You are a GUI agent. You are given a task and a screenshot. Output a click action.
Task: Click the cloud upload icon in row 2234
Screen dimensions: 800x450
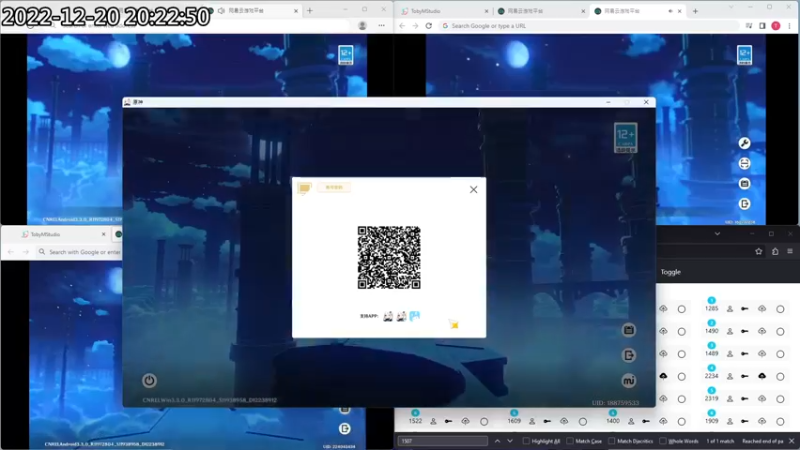click(x=762, y=376)
